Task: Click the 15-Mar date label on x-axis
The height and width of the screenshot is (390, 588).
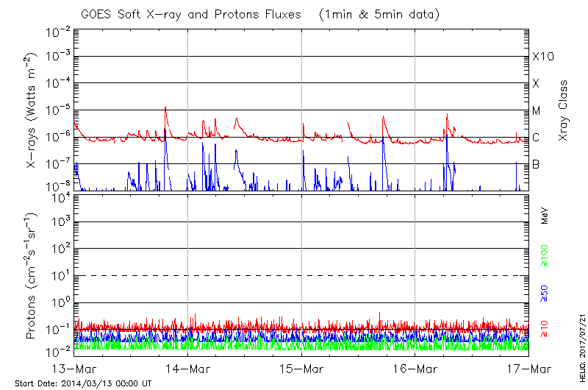Action: click(302, 369)
